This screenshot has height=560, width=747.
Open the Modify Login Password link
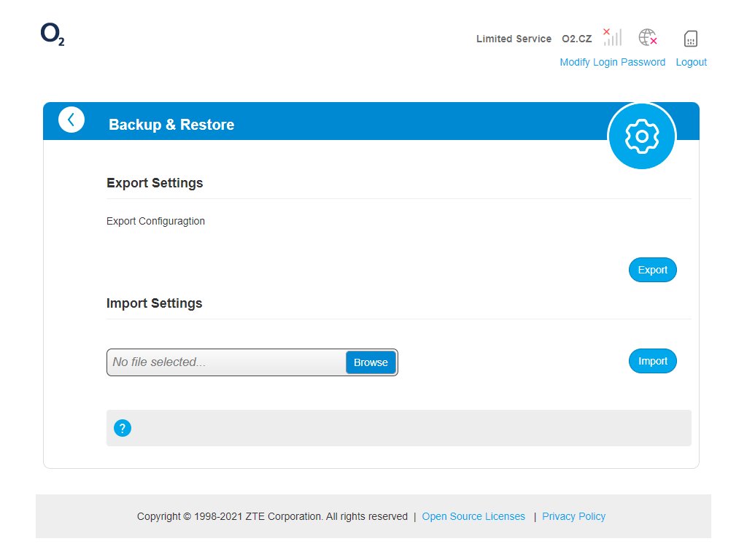(x=612, y=62)
